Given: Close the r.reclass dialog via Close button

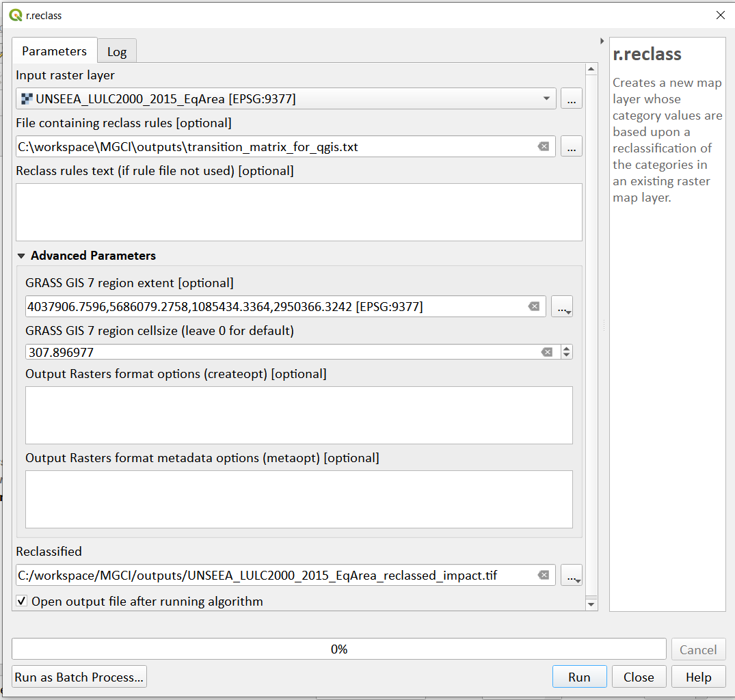Looking at the screenshot, I should tap(639, 677).
